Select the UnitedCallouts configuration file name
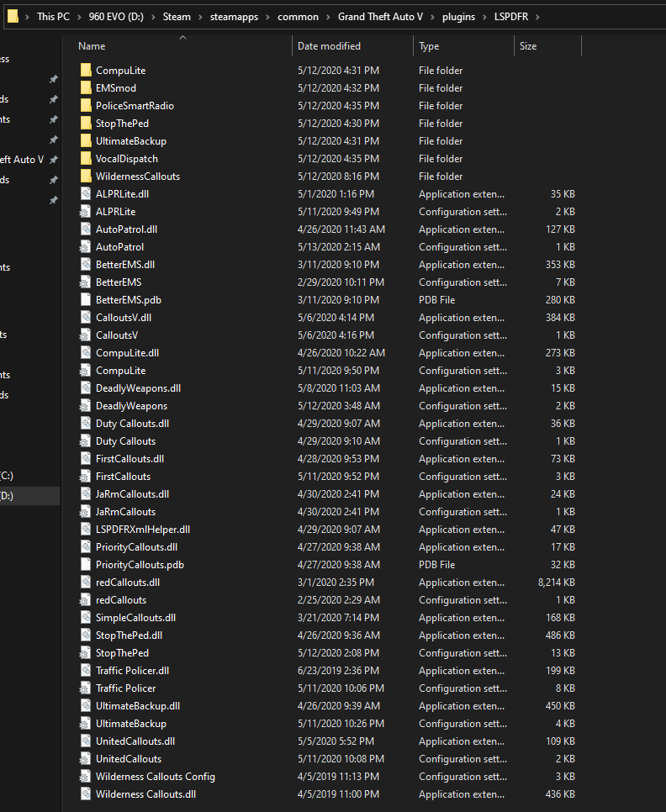The width and height of the screenshot is (666, 812). 129,759
